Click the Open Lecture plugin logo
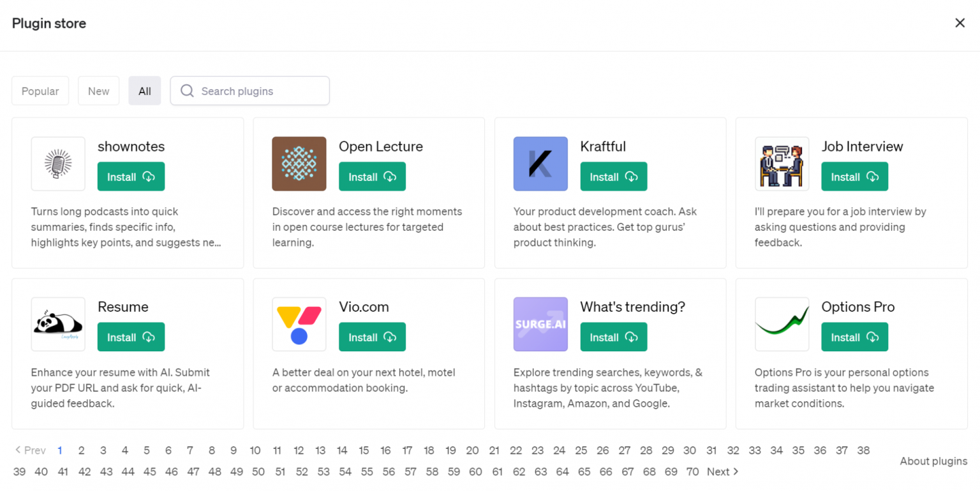The image size is (980, 491). pyautogui.click(x=299, y=164)
